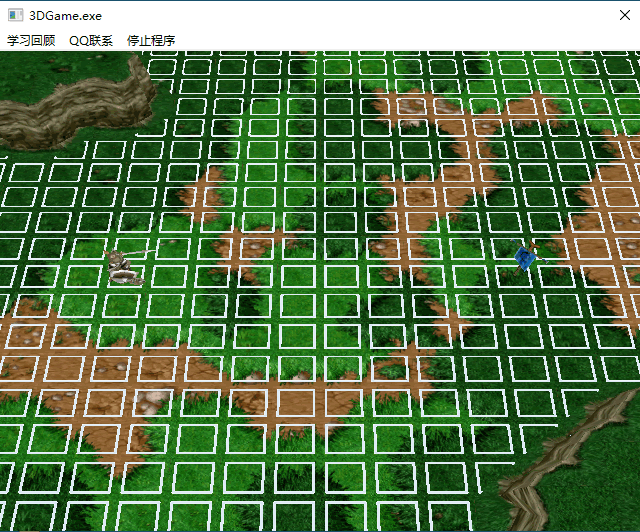Viewport: 640px width, 532px height.
Task: Click the 停止程序 menu item
Action: tap(151, 41)
